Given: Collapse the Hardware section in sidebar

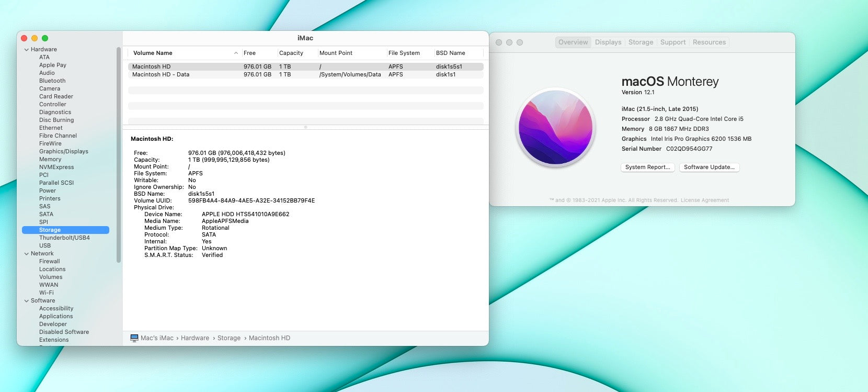Looking at the screenshot, I should tap(27, 50).
